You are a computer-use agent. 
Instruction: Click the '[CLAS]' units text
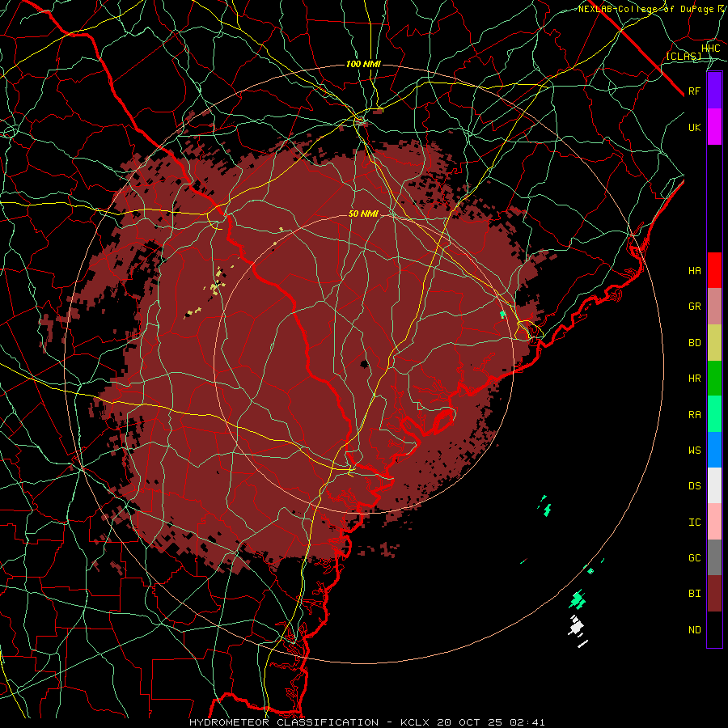click(x=684, y=56)
